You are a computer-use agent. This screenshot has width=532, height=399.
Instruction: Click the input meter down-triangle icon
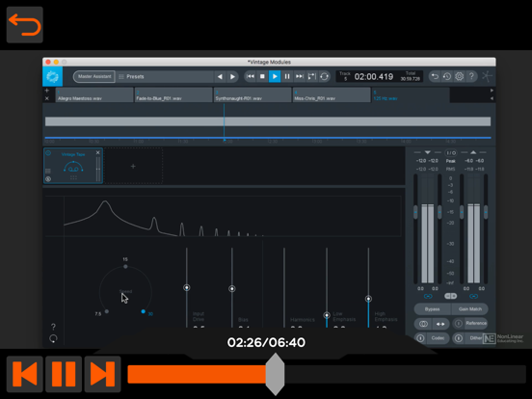pyautogui.click(x=428, y=152)
